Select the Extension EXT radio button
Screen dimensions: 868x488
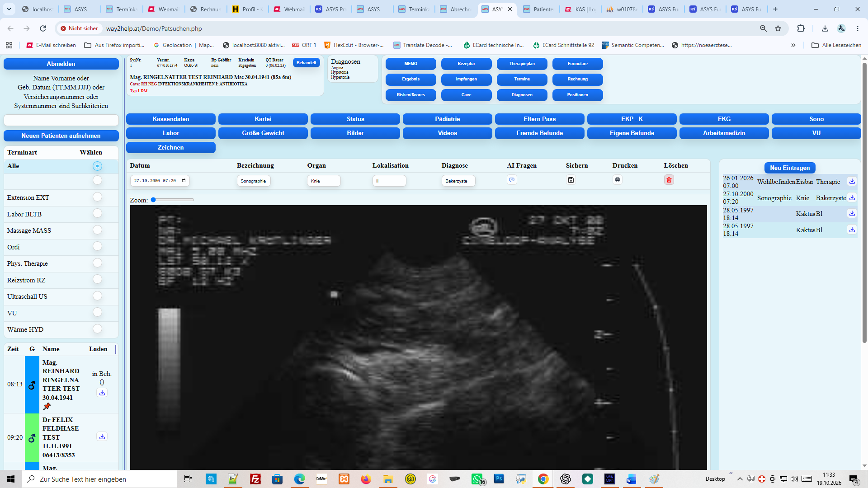coord(97,197)
